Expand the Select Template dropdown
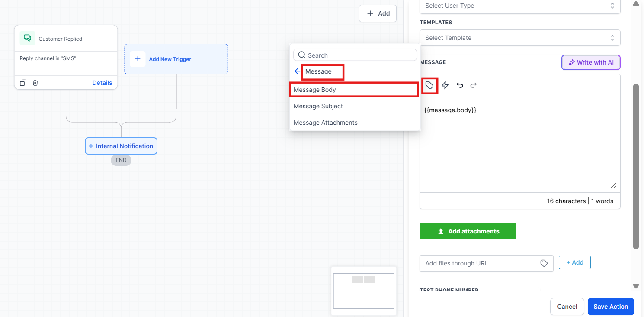This screenshot has height=317, width=644. [x=519, y=38]
